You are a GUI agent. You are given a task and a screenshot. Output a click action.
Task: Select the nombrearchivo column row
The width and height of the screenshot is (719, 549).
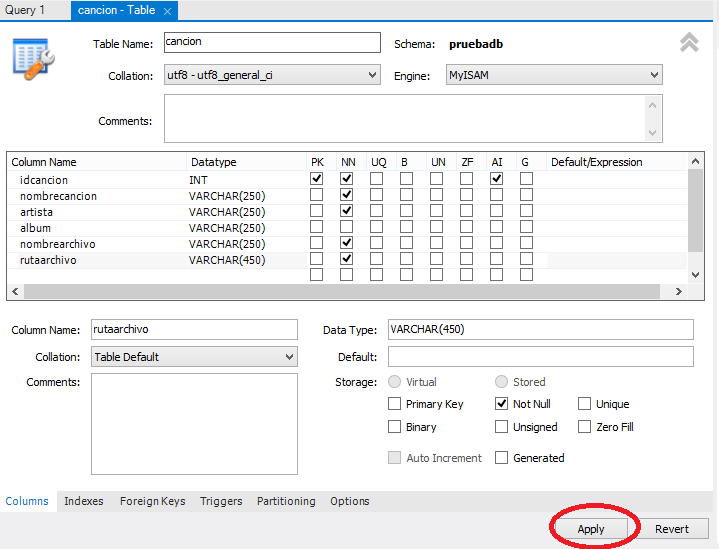(x=347, y=244)
